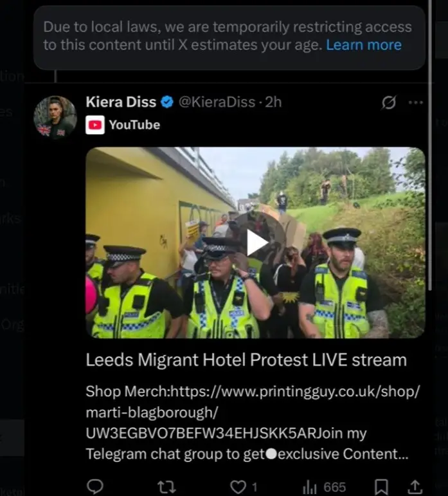Reply to the post
Viewport: 448px width, 496px height.
[x=94, y=486]
